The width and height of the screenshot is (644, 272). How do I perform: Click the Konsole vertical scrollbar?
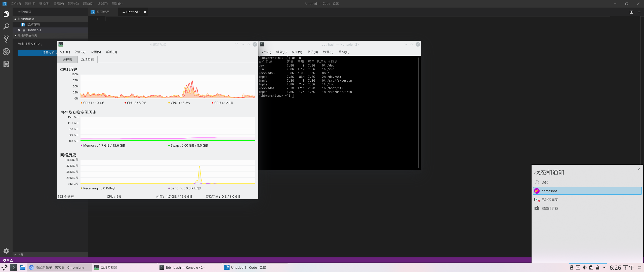419,112
